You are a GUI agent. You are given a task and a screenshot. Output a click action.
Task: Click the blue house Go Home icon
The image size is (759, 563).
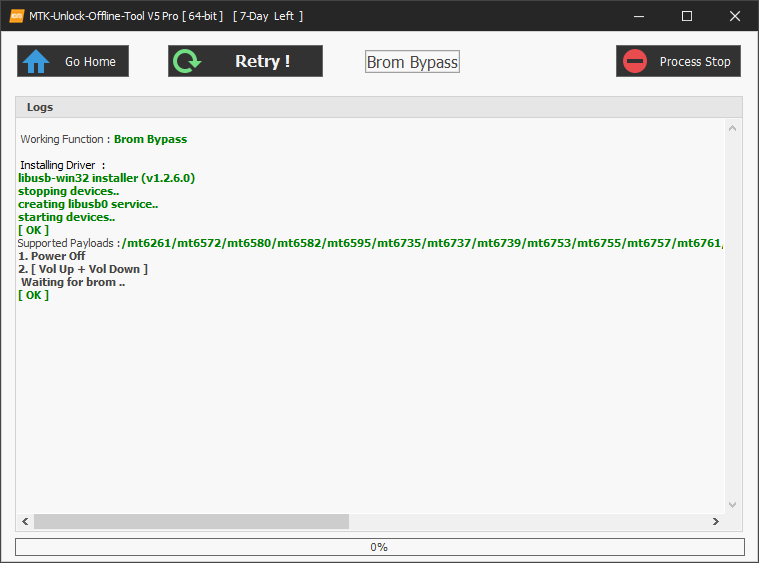(x=36, y=61)
